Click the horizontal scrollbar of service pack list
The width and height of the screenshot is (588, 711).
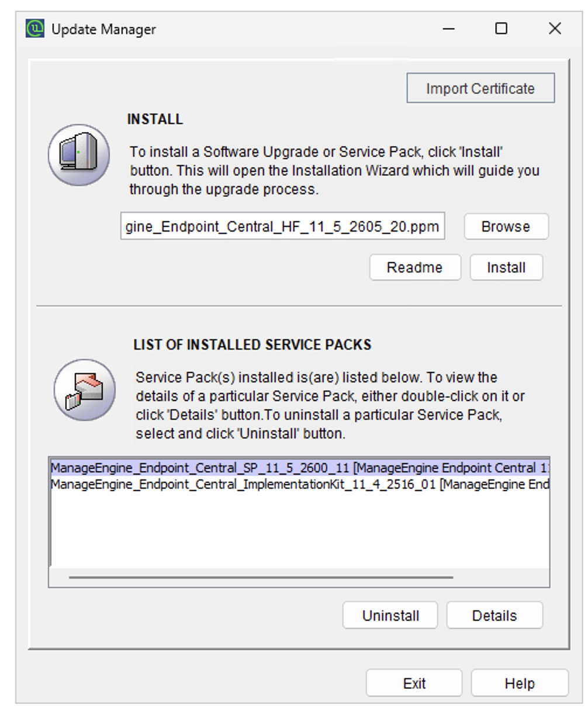tap(261, 577)
